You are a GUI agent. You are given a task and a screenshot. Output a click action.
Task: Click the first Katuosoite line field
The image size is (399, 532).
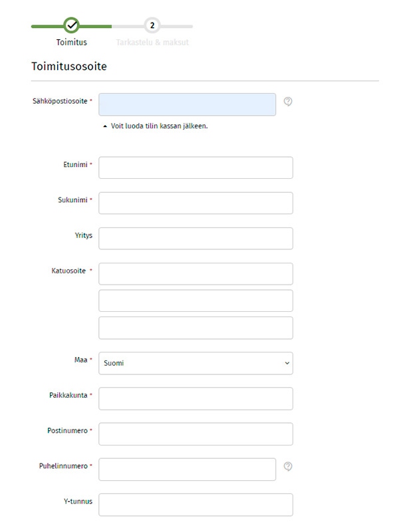point(196,274)
